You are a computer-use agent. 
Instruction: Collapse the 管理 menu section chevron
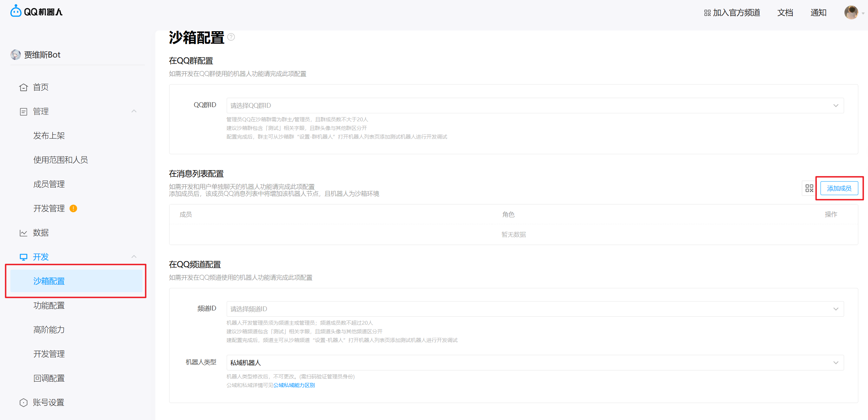point(134,111)
